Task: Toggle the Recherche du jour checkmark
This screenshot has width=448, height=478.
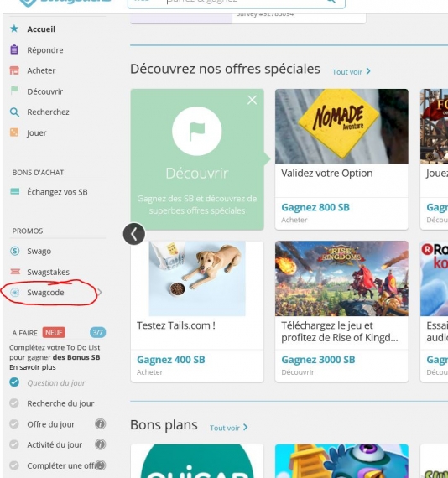Action: point(14,403)
